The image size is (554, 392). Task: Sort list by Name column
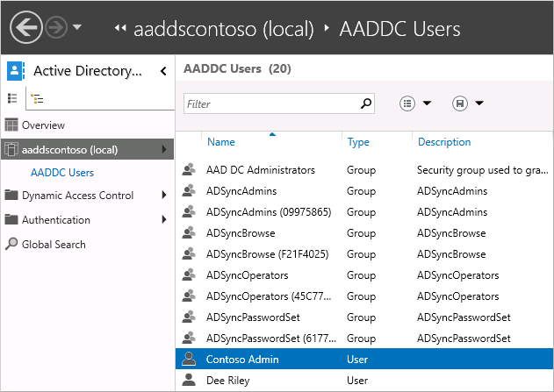click(x=221, y=142)
